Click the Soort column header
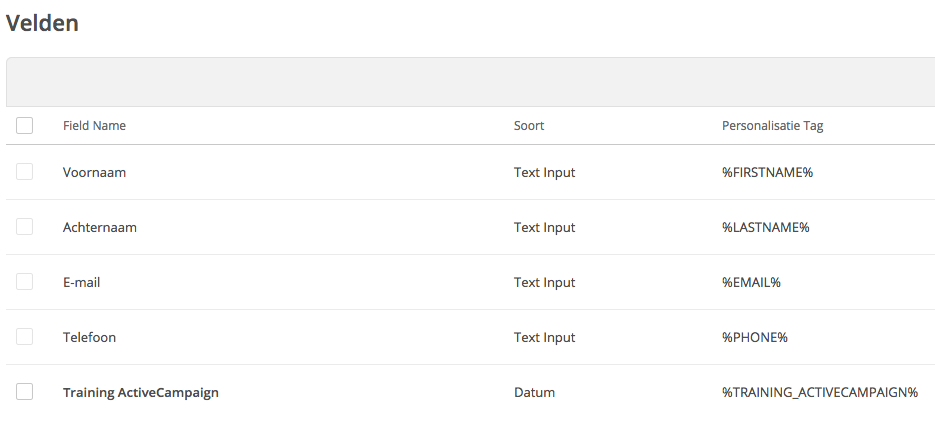The height and width of the screenshot is (440, 935). pos(529,126)
